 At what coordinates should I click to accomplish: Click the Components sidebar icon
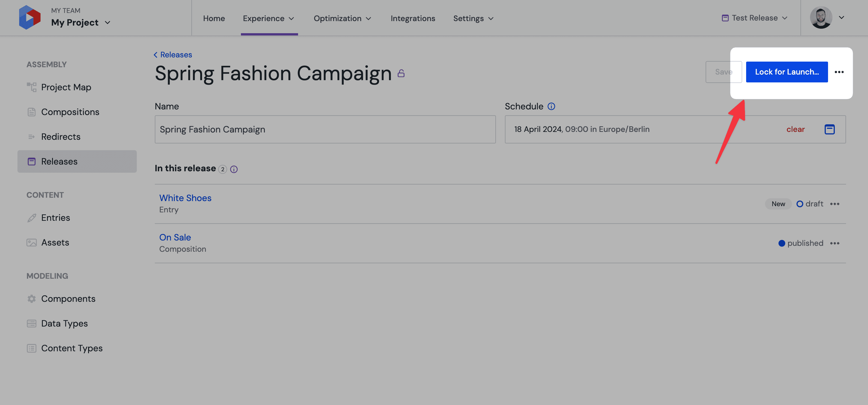coord(32,299)
